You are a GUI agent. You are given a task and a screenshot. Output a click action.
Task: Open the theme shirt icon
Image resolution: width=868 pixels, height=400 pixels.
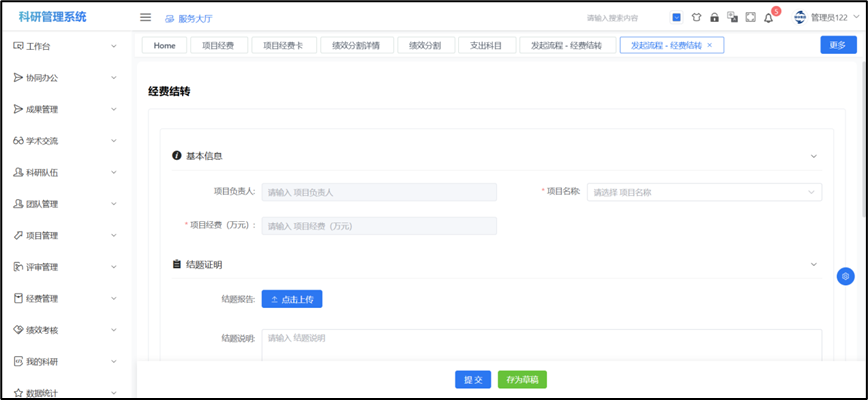[696, 17]
